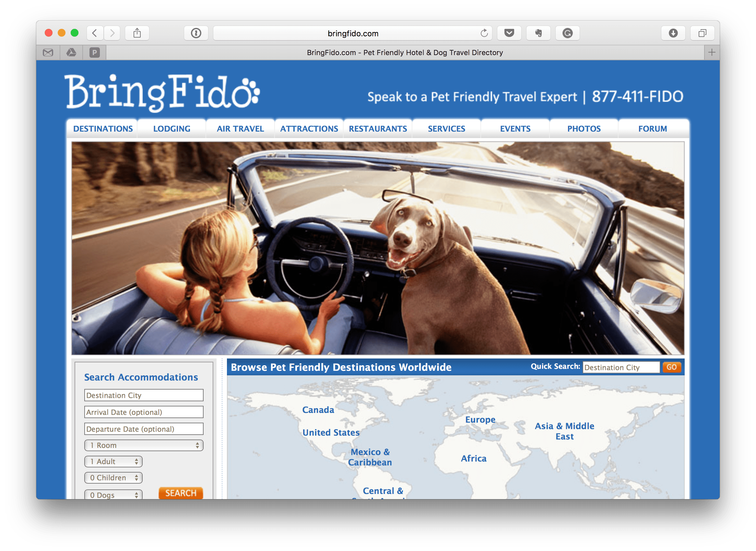756x551 pixels.
Task: Open the Google Drive bookmark icon
Action: click(71, 53)
